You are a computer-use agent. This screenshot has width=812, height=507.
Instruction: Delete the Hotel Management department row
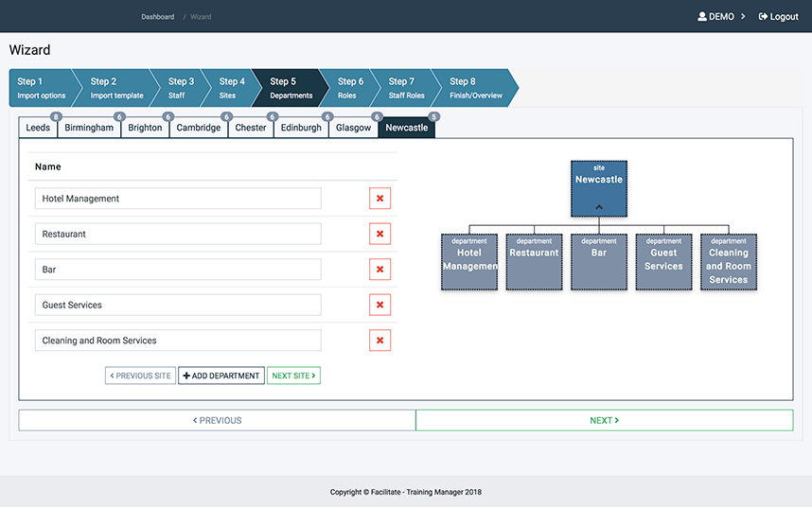click(x=380, y=199)
